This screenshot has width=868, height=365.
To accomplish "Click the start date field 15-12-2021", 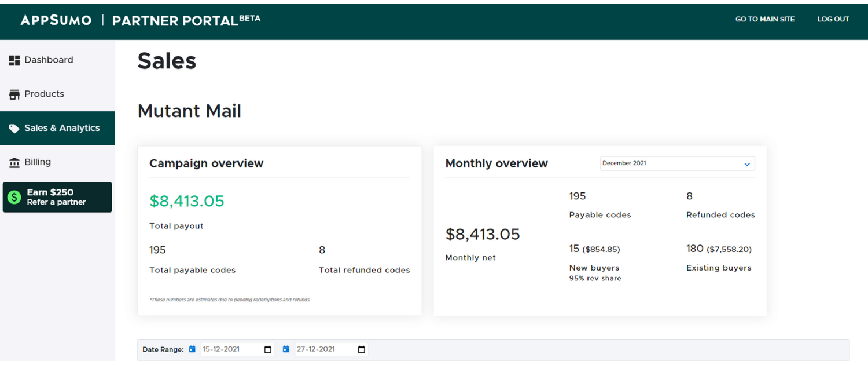I will pos(236,349).
